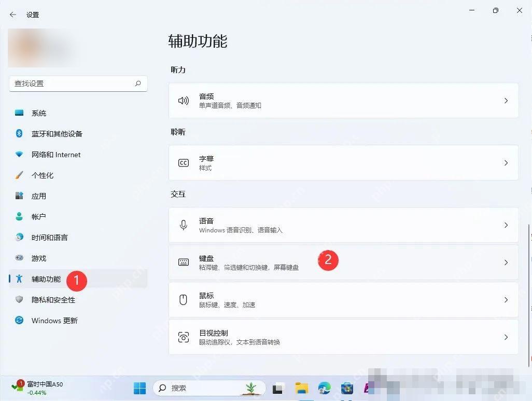Expand the 鼠标 row chevron
The width and height of the screenshot is (532, 401).
pyautogui.click(x=506, y=300)
